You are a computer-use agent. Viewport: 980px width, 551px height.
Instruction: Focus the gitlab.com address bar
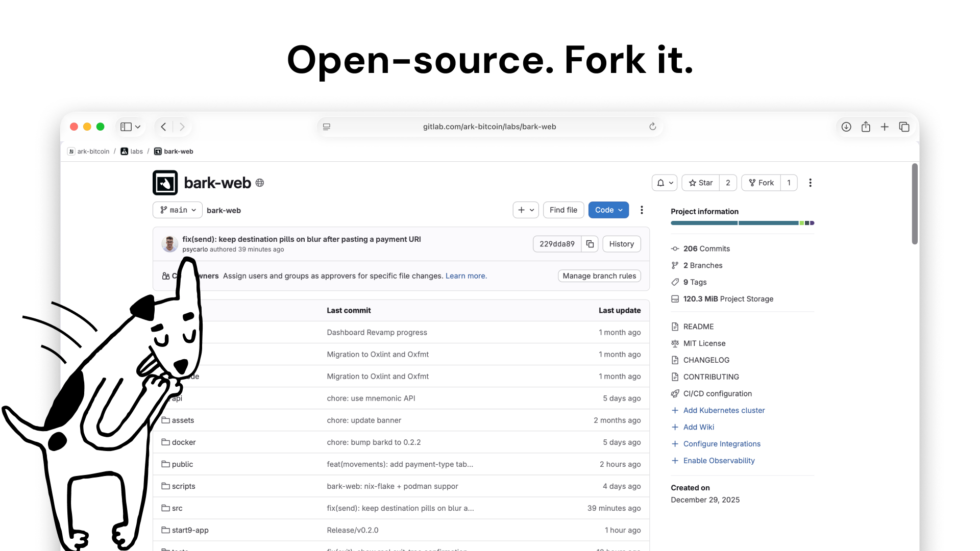(x=489, y=127)
